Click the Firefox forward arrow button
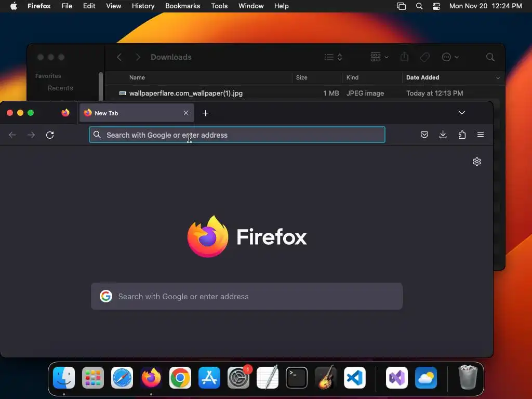 click(x=31, y=135)
